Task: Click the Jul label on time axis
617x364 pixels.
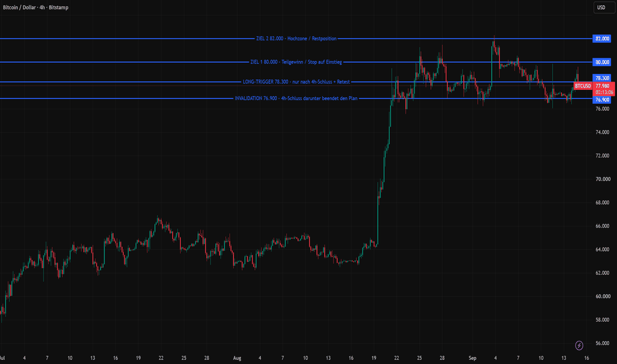Action: pos(2,358)
